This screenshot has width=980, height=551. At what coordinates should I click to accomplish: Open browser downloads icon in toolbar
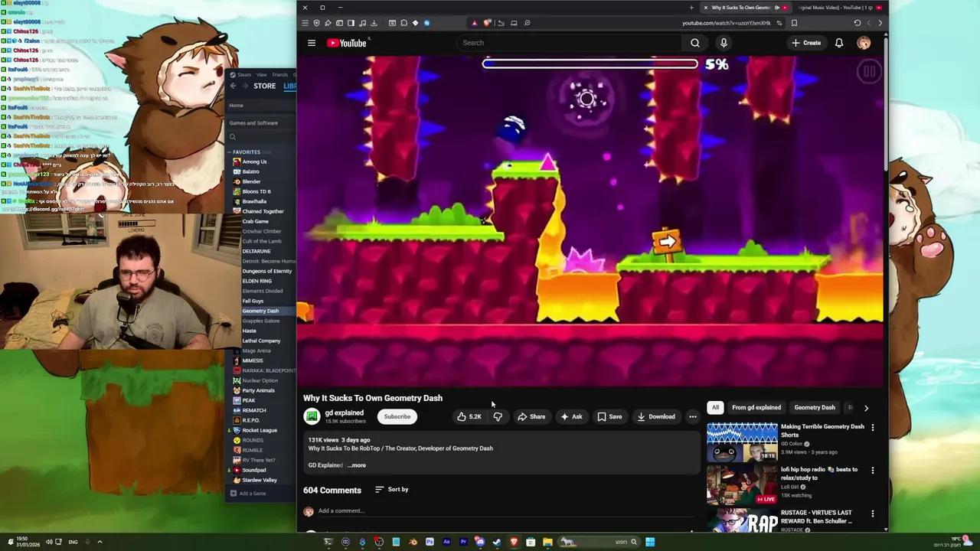pos(374,23)
